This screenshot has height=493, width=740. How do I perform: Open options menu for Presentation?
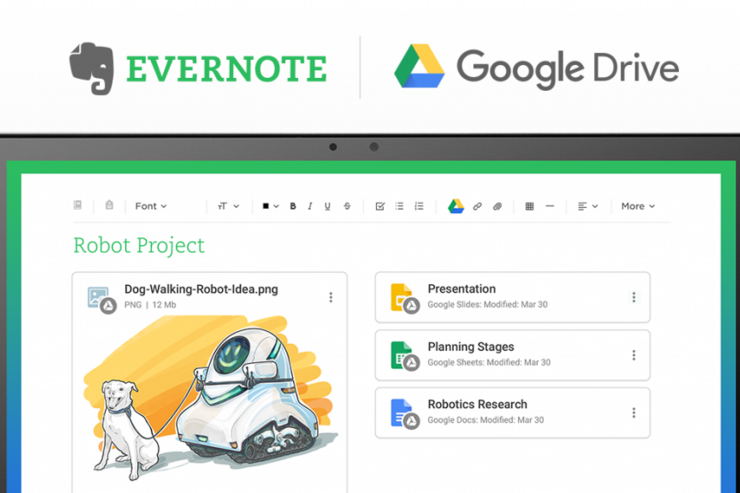634,297
